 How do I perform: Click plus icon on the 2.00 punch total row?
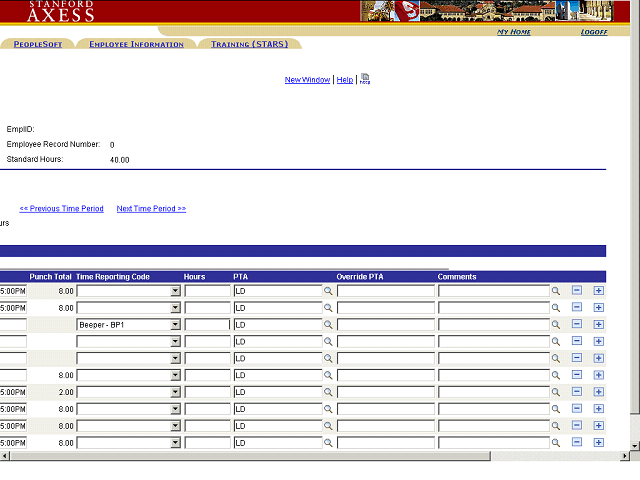(599, 392)
